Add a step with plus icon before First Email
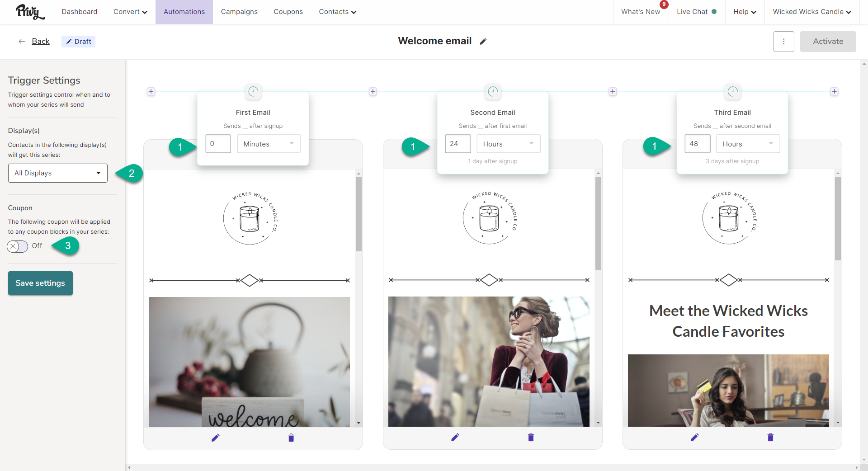Viewport: 868px width, 471px height. [151, 91]
